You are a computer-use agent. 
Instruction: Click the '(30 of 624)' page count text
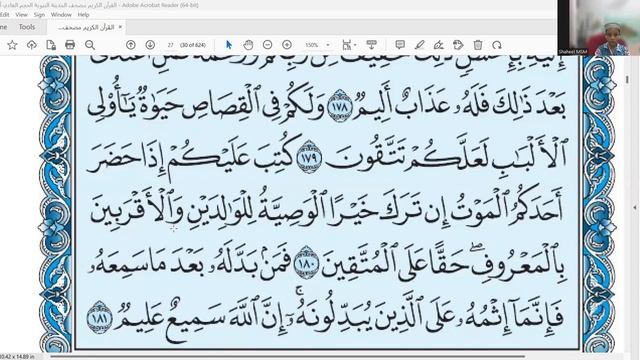coord(193,45)
